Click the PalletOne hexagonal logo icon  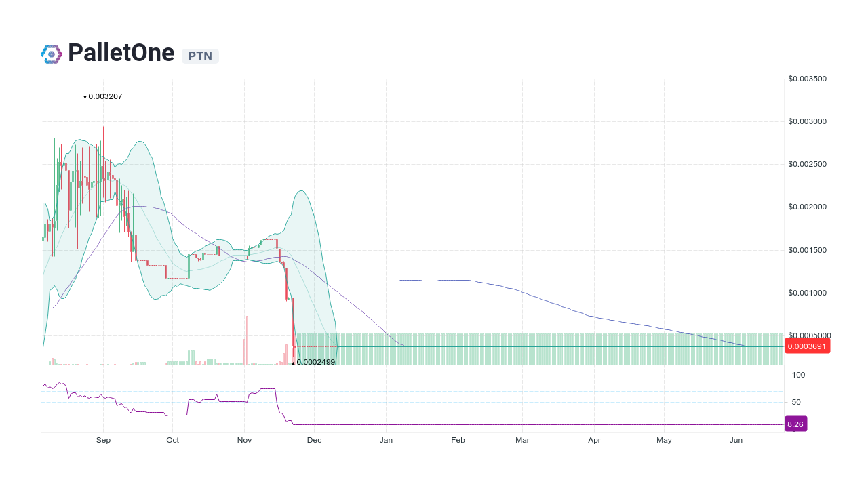coord(51,53)
